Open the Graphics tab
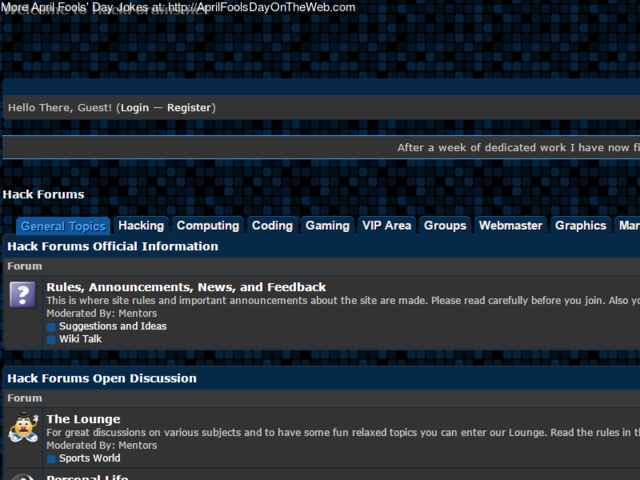The width and height of the screenshot is (640, 480). (580, 226)
